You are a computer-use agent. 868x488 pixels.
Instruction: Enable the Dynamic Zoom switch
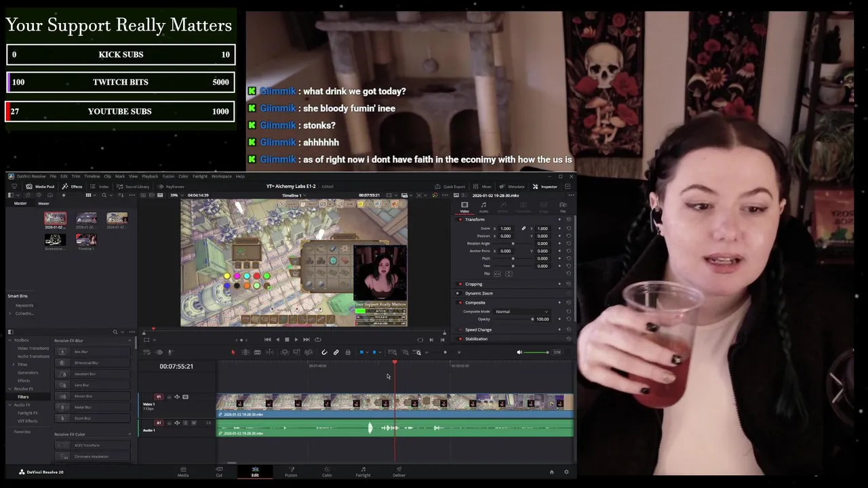pyautogui.click(x=458, y=293)
